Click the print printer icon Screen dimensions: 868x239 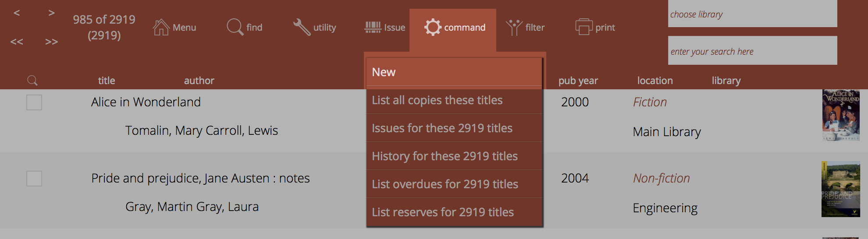click(x=584, y=27)
